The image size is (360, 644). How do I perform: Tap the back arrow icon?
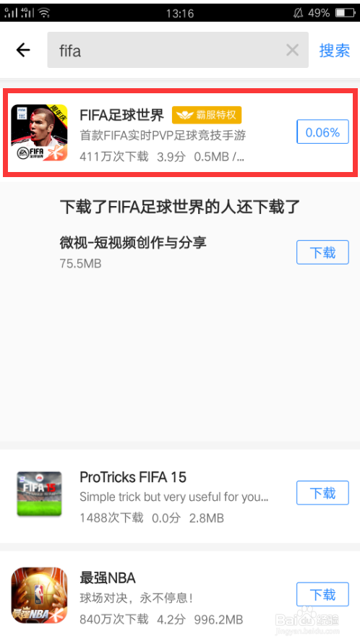point(23,50)
